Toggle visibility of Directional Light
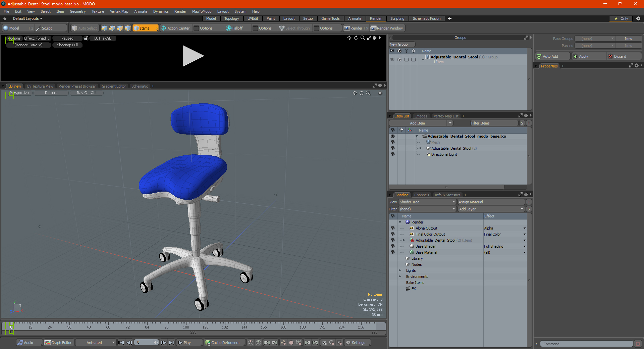The image size is (644, 349). pos(392,154)
